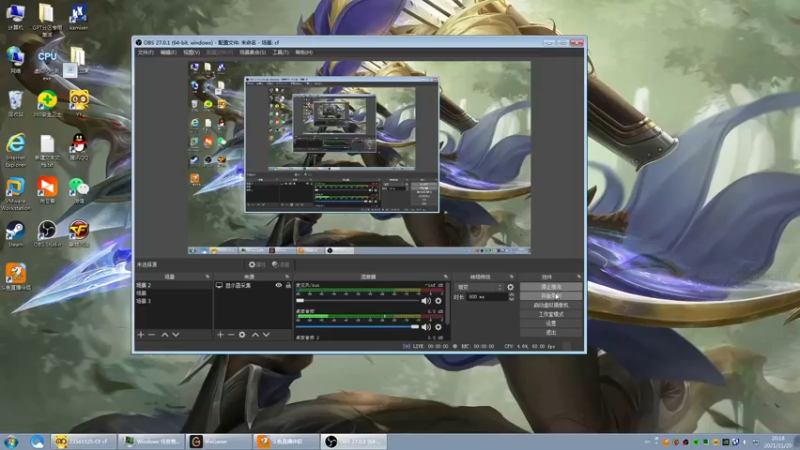This screenshot has width=800, height=450.
Task: Open the QQ penguin desktop shortcut
Action: pos(79,147)
